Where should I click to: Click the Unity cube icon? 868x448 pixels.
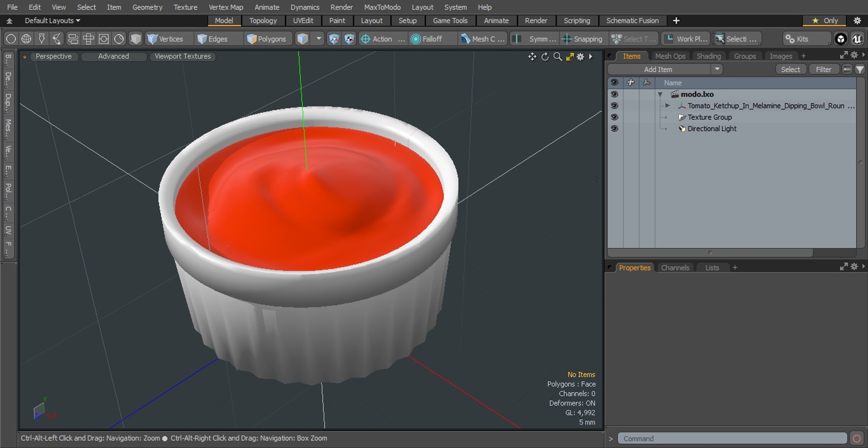840,39
